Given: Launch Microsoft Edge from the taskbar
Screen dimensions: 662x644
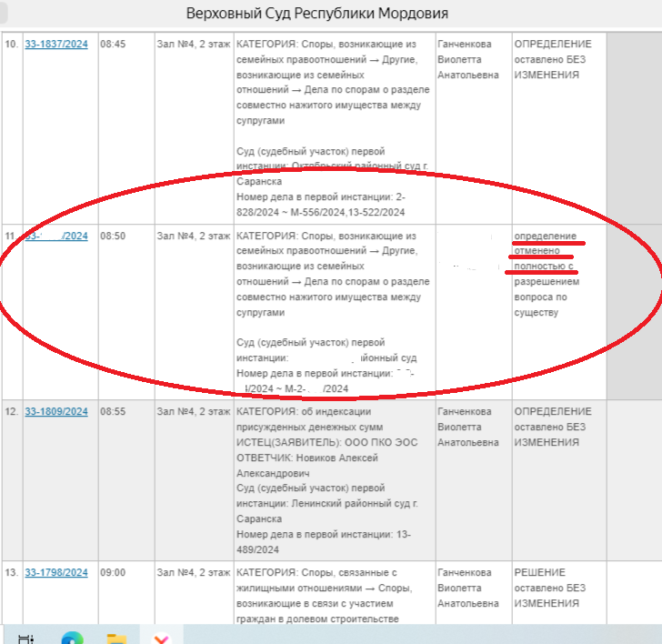Looking at the screenshot, I should pos(72,639).
